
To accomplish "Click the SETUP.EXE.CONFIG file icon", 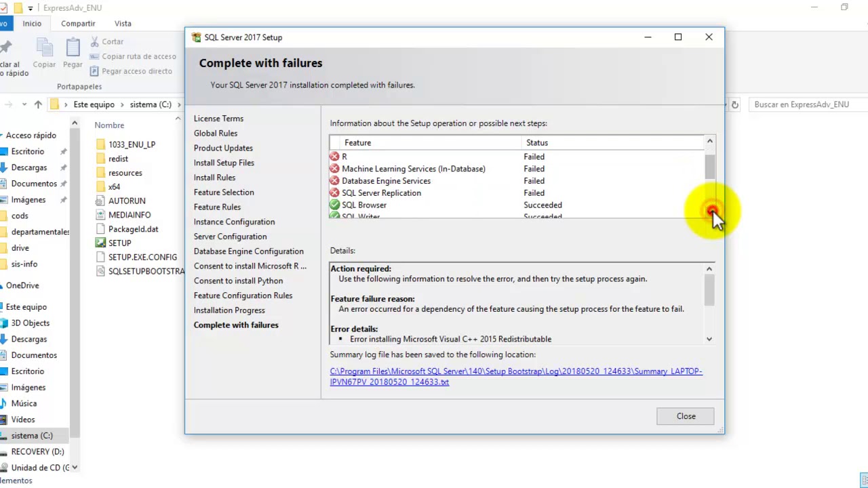I will (100, 257).
